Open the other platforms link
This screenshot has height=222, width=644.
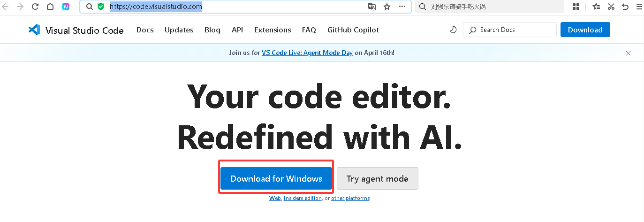pos(350,198)
